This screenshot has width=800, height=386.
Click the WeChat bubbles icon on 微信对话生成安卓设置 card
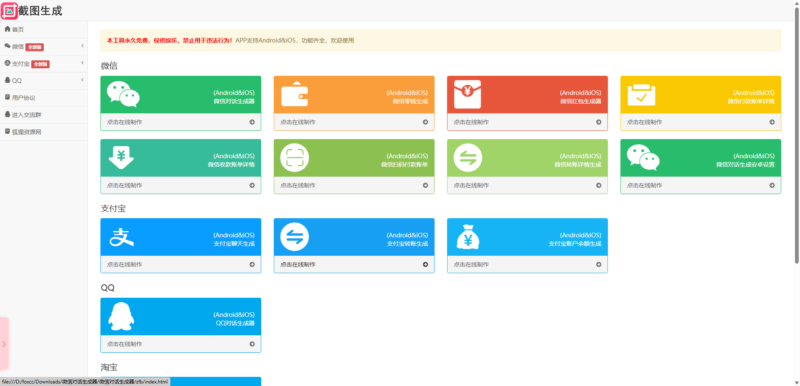(643, 158)
